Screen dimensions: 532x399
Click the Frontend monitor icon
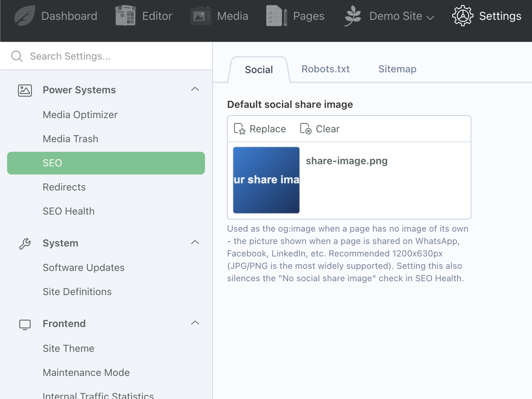(25, 324)
